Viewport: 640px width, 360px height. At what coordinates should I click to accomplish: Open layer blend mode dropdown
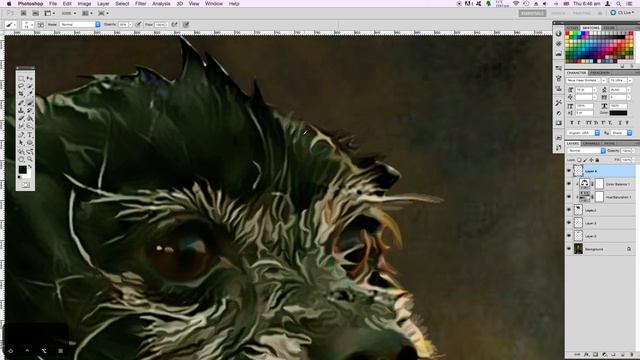point(587,151)
